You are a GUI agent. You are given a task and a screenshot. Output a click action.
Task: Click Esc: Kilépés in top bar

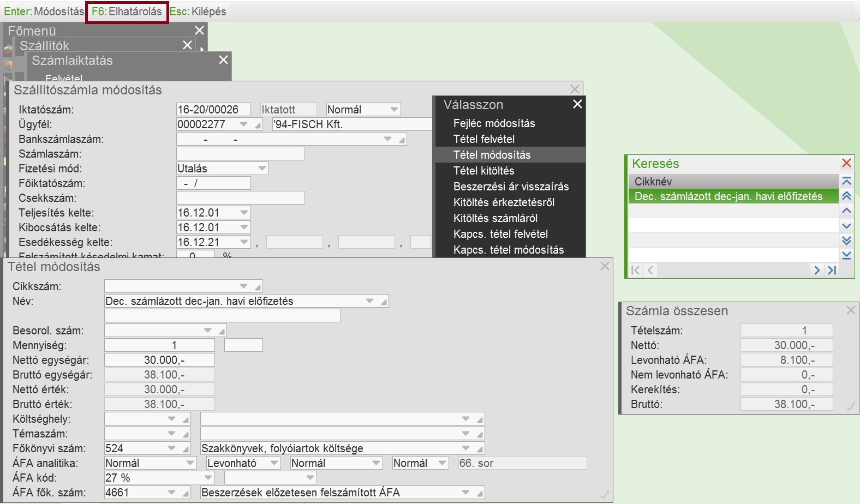pos(198,11)
